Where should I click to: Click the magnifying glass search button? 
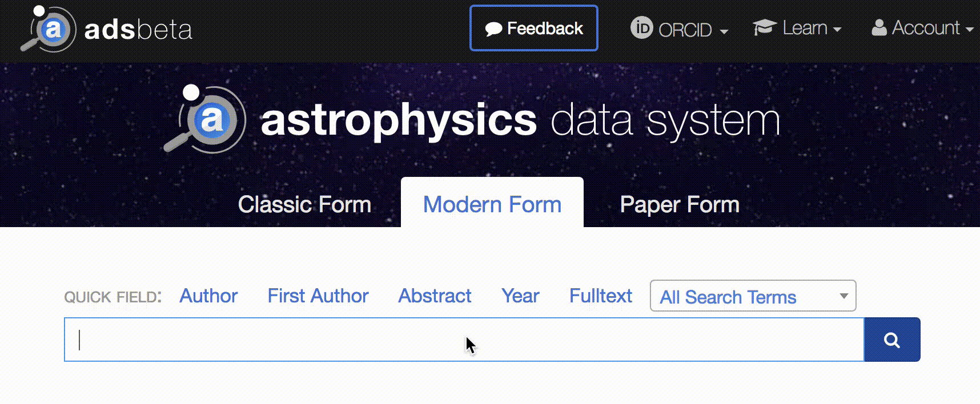(x=892, y=339)
